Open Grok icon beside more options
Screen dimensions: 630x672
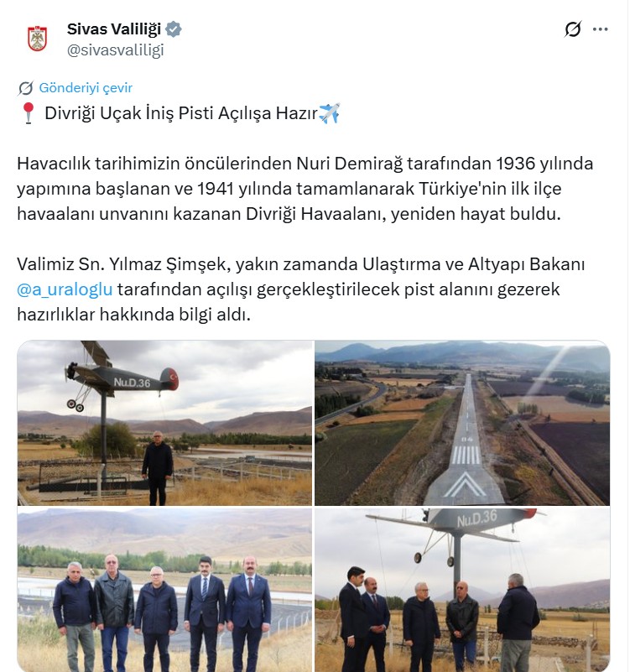point(573,29)
